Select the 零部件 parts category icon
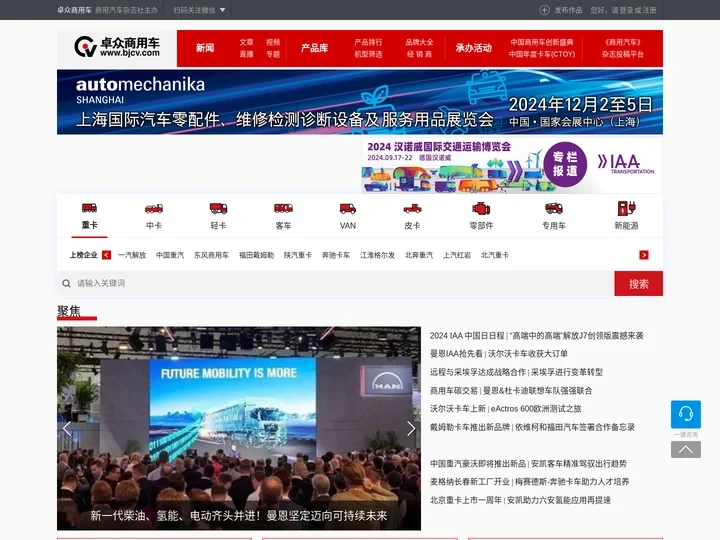 [481, 208]
